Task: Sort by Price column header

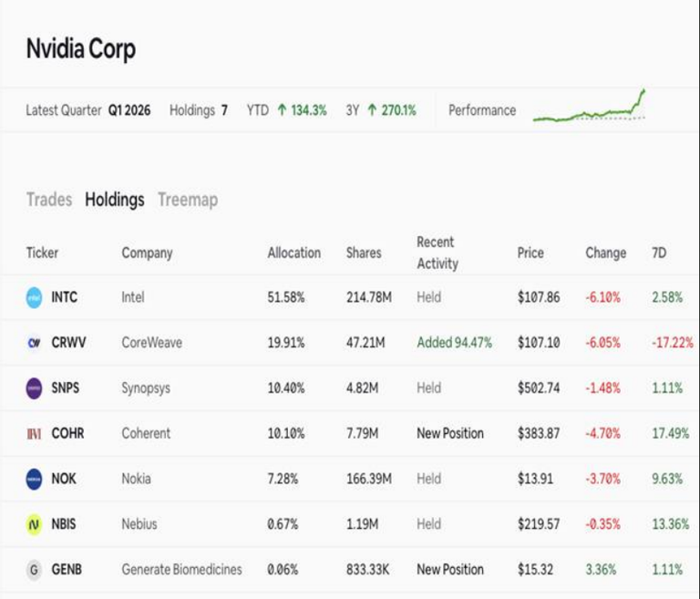Action: tap(530, 253)
